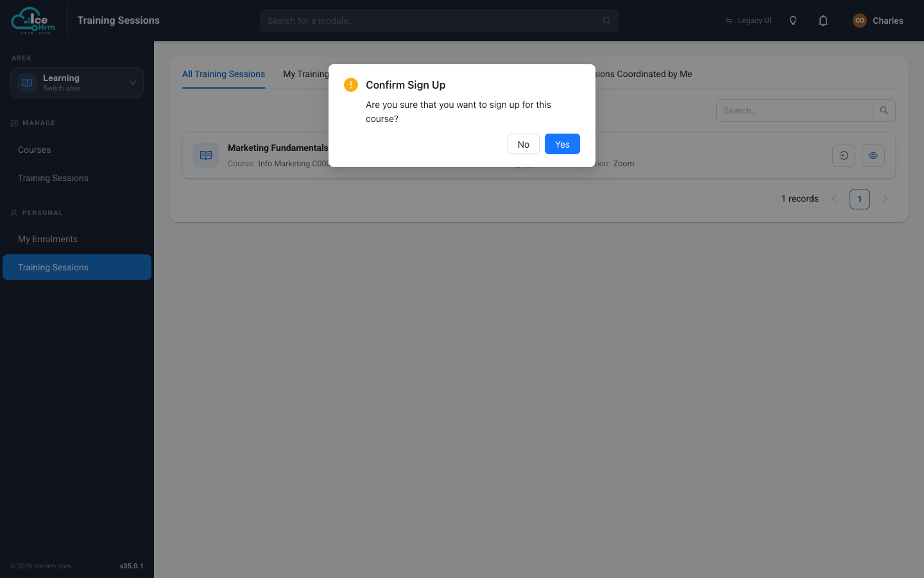
Task: Switch to All Training Sessions tab
Action: [223, 74]
